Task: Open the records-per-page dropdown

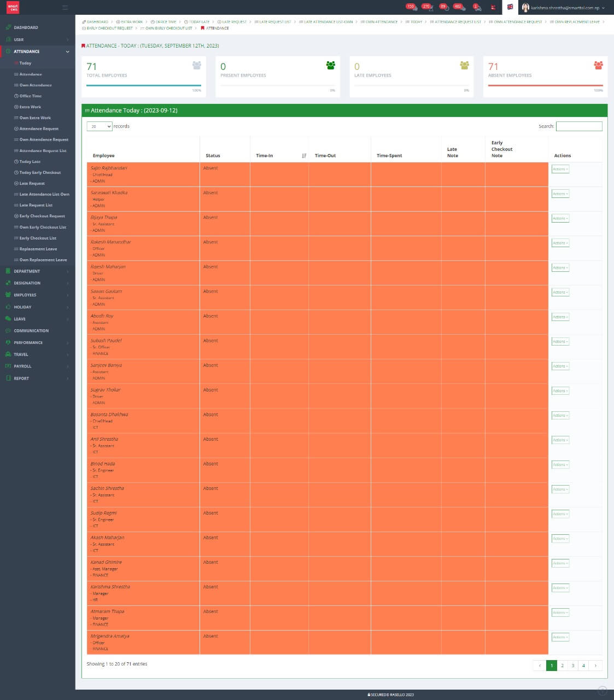Action: pos(100,126)
